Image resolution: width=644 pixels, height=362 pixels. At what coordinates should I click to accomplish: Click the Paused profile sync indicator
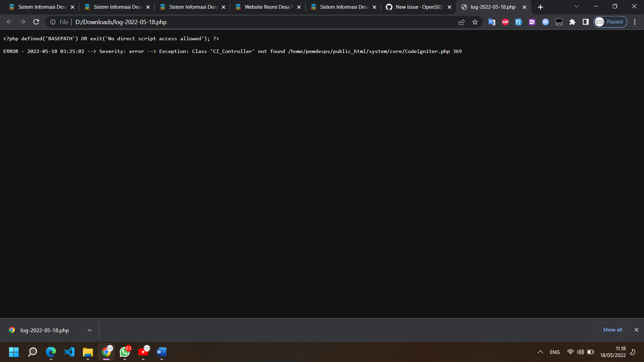[x=610, y=21]
